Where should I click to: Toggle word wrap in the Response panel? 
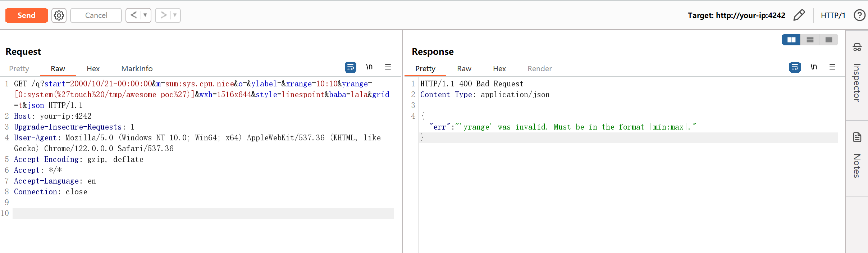point(795,67)
